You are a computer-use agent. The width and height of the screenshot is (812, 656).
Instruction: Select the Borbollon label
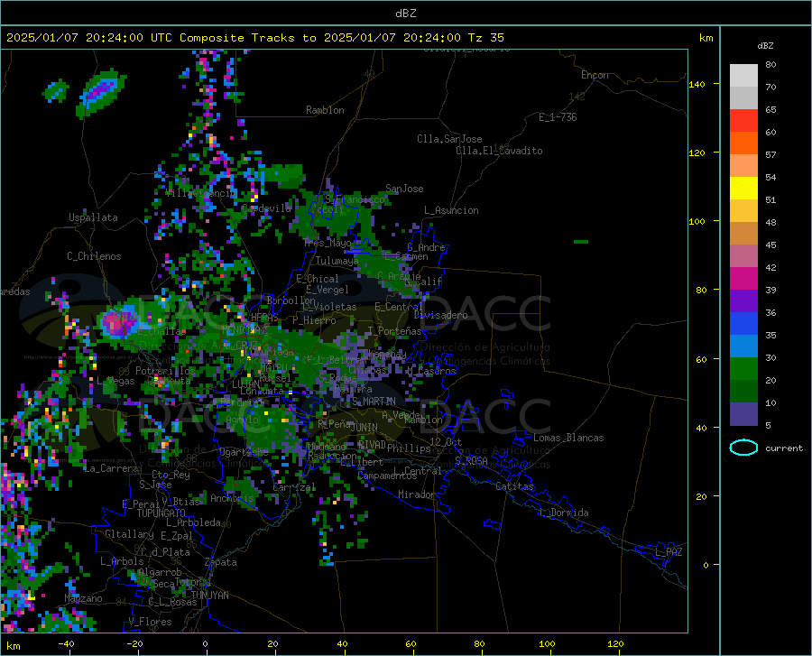click(291, 300)
